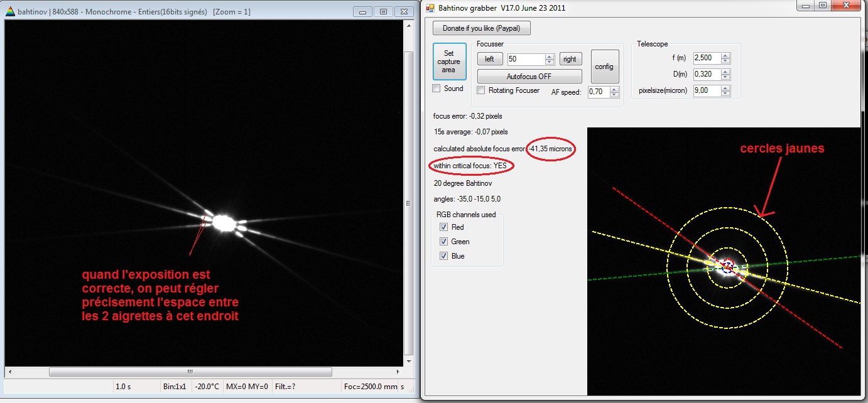This screenshot has width=868, height=403.
Task: Click the Filt.=? status bar entry
Action: coord(285,386)
